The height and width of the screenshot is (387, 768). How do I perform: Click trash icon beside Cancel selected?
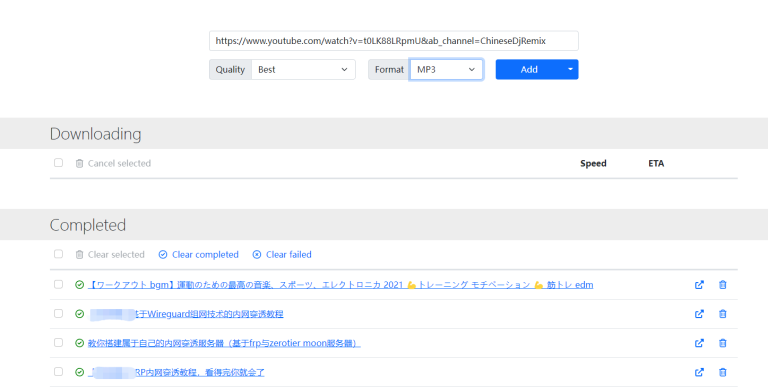(x=79, y=163)
